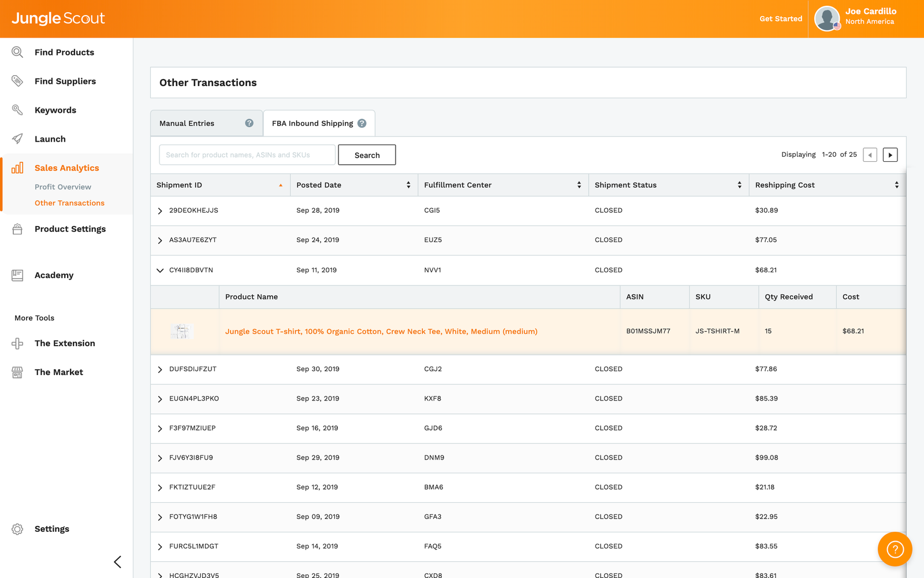The image size is (924, 578).
Task: Click the Product Settings box icon
Action: pyautogui.click(x=17, y=229)
